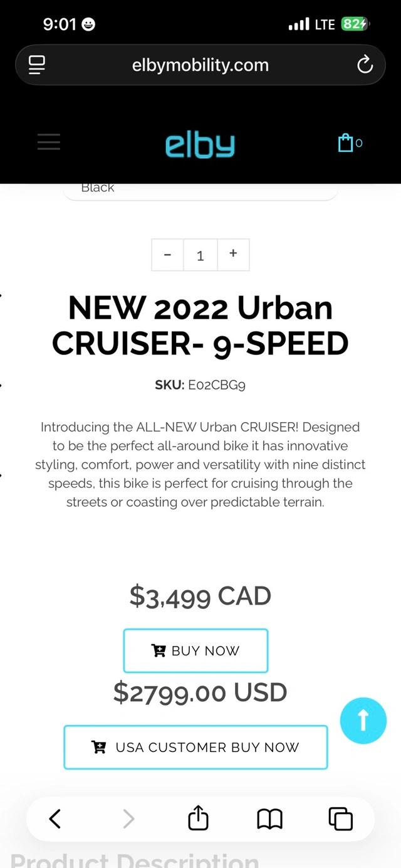Increase quantity with plus button

click(x=233, y=255)
